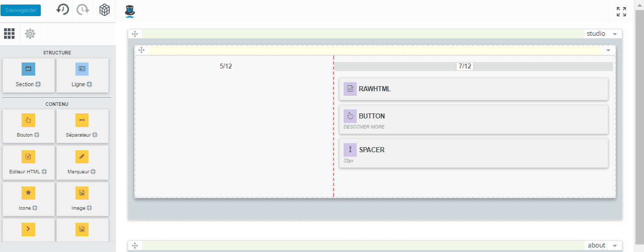The image size is (644, 252).
Task: Click the RAWHTML block
Action: (473, 89)
